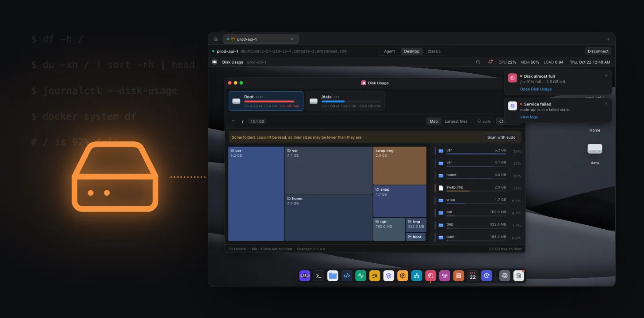Select the Map tab

(x=434, y=121)
